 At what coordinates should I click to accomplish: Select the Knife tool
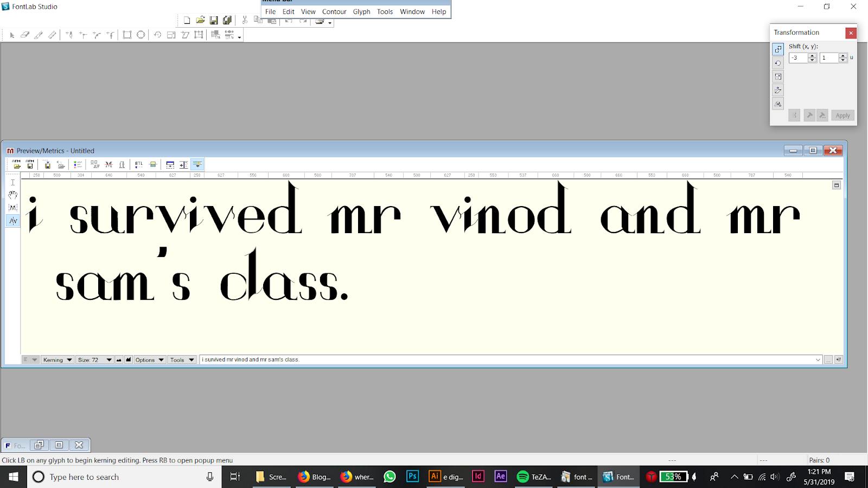coord(39,35)
